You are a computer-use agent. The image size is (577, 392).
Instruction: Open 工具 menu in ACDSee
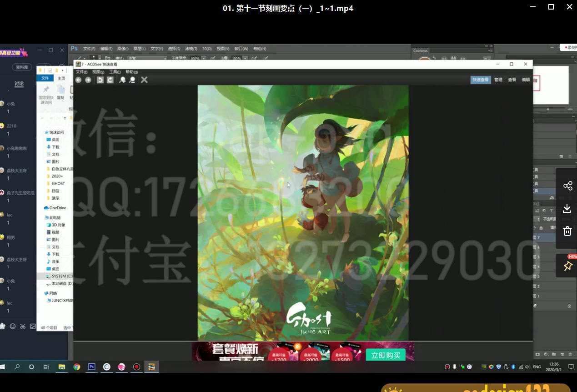[115, 72]
